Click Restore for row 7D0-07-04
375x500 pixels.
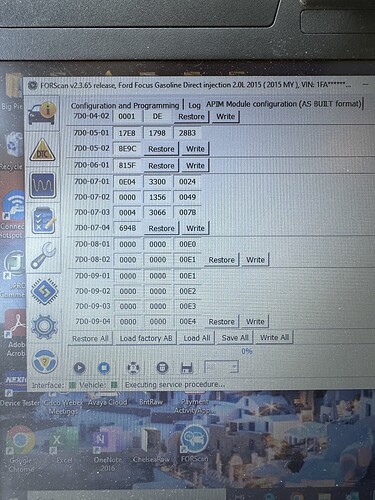(x=162, y=228)
